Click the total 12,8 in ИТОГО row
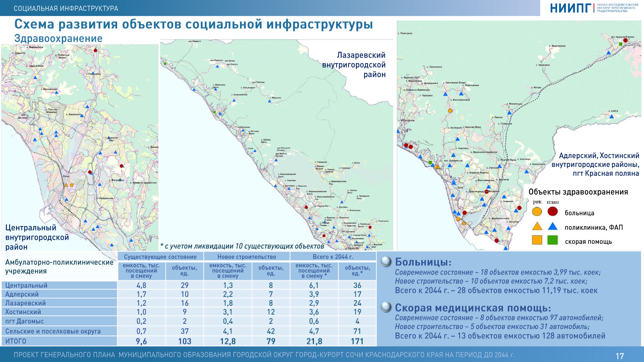Image resolution: width=644 pixels, height=362 pixels. 228,341
